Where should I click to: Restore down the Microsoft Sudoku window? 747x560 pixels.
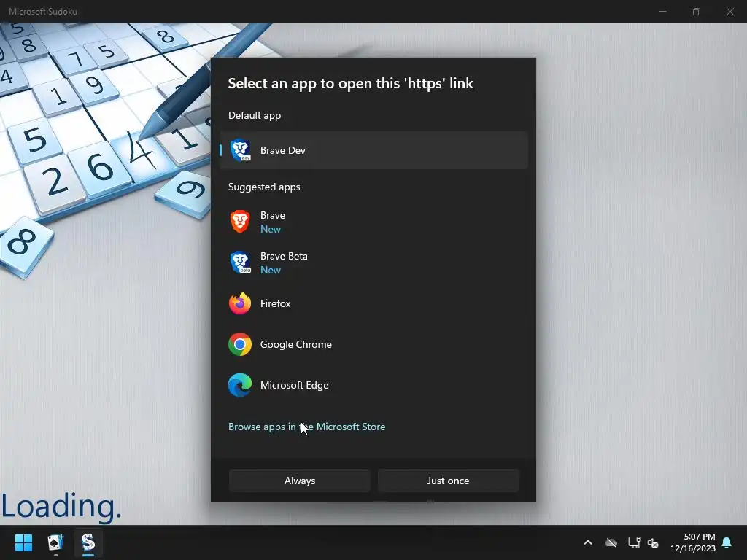(x=697, y=12)
